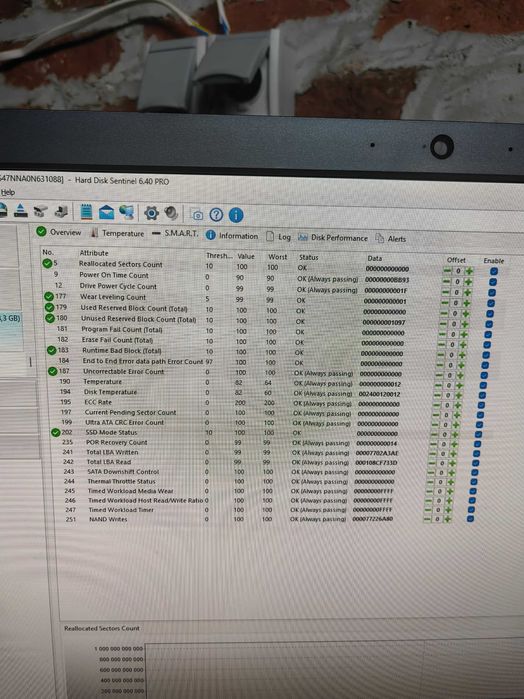Switch to the Temperature tab
This screenshot has width=524, height=699.
pyautogui.click(x=118, y=233)
